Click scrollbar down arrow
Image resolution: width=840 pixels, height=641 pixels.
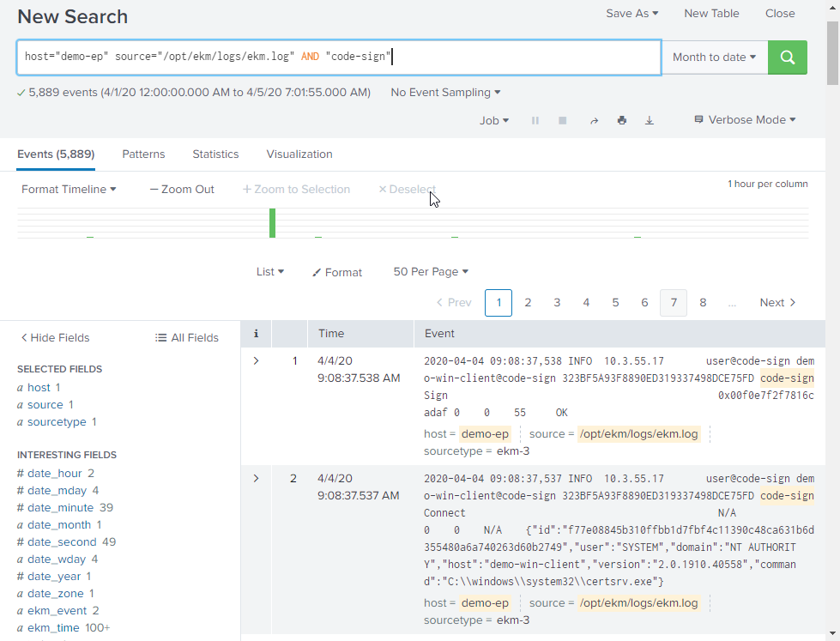[832, 634]
